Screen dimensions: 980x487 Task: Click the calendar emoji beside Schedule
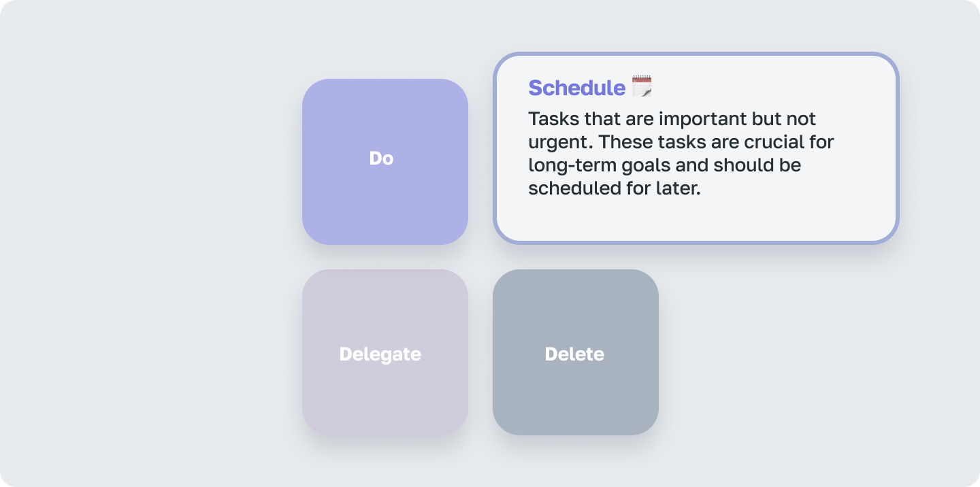[x=642, y=87]
